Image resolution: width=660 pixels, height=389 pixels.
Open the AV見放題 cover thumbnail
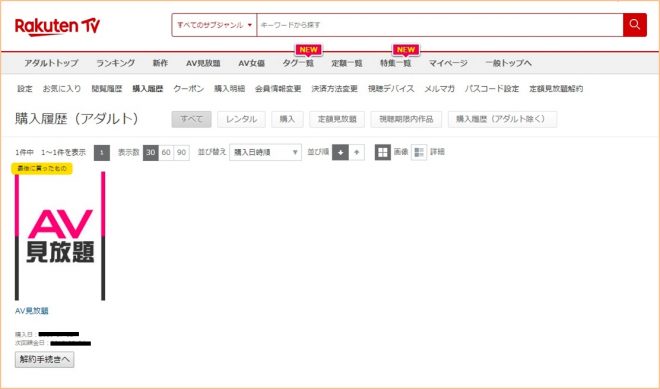pos(60,236)
